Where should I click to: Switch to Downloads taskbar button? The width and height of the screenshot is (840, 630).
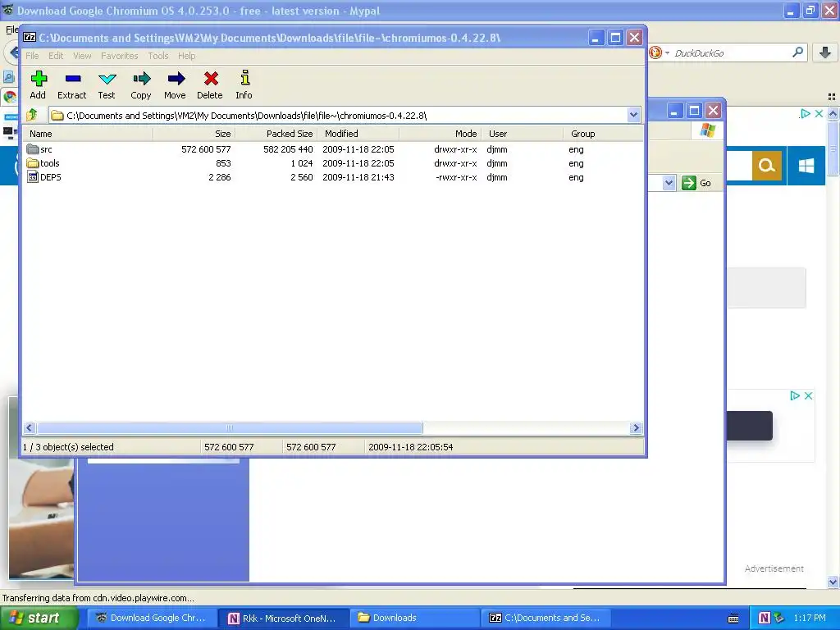click(x=414, y=618)
